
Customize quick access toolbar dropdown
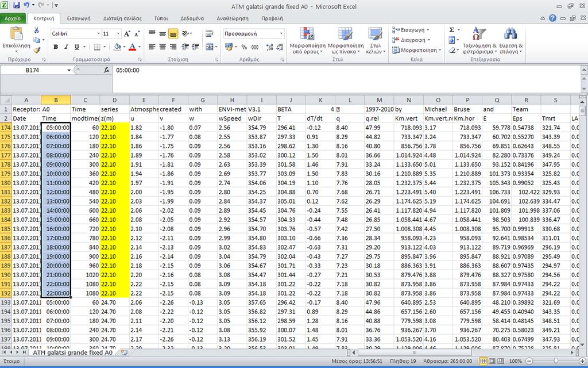[x=56, y=6]
